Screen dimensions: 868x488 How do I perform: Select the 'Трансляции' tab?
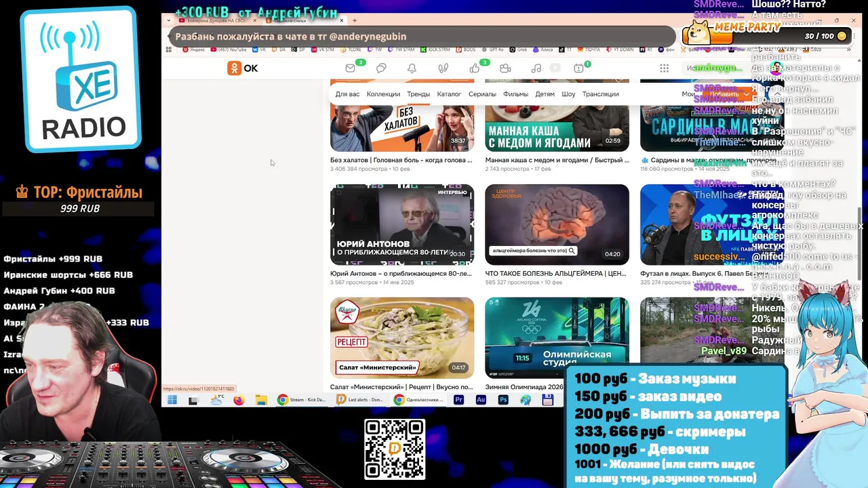[600, 94]
